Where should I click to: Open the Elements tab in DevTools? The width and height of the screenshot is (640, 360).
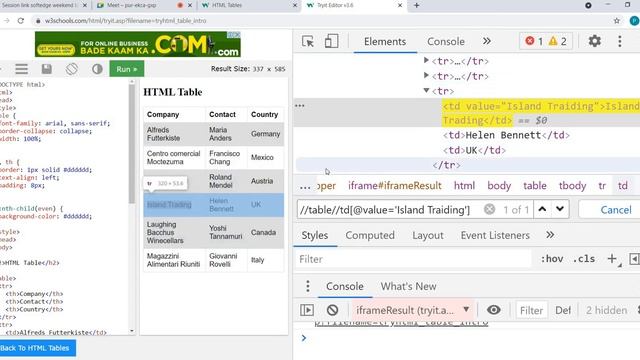(385, 41)
